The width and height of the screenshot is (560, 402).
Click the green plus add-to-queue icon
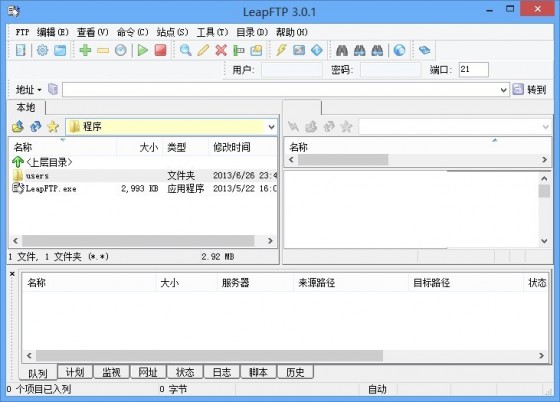pyautogui.click(x=85, y=50)
